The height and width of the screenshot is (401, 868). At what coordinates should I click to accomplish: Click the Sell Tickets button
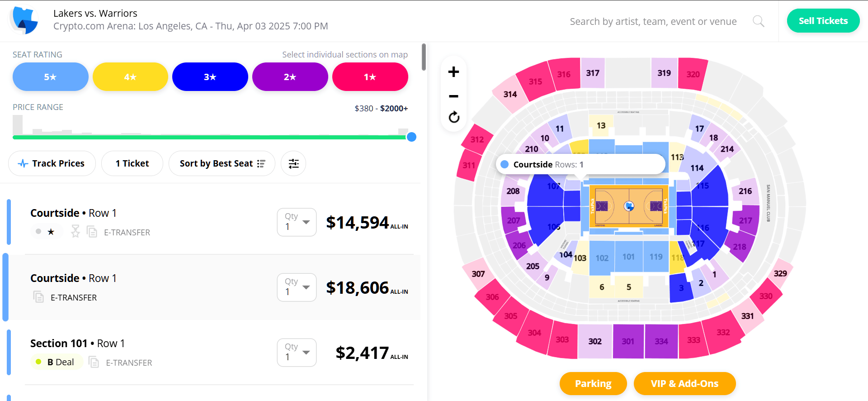[x=823, y=21]
